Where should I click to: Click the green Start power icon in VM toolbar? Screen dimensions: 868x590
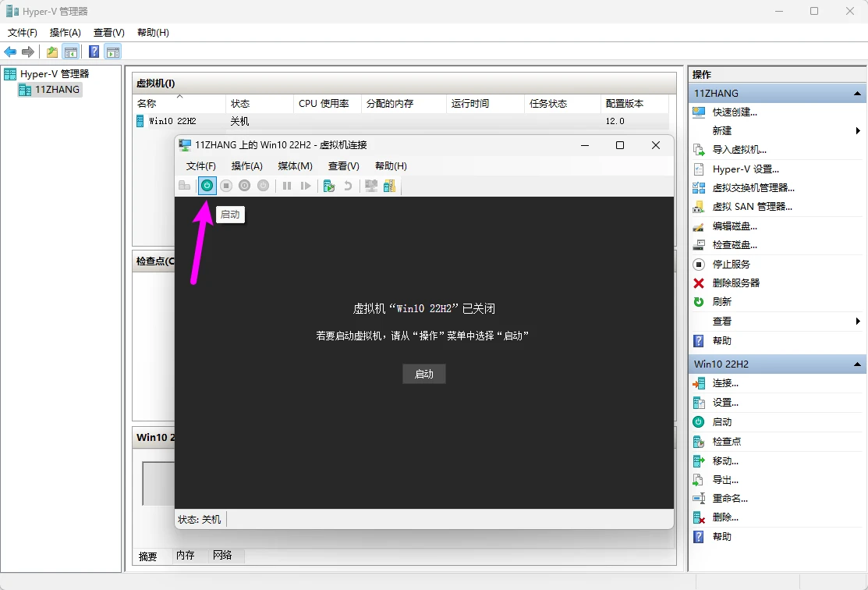tap(207, 186)
